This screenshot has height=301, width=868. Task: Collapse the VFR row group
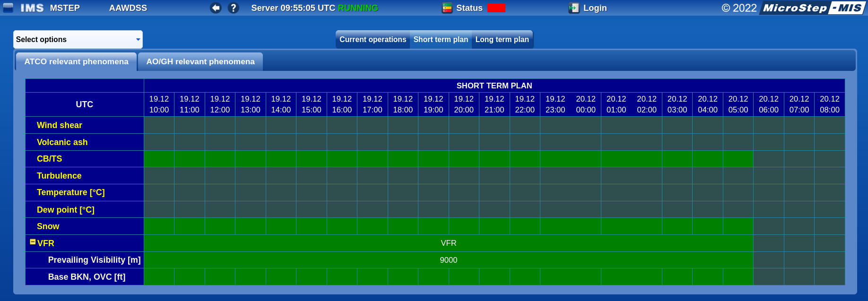33,242
